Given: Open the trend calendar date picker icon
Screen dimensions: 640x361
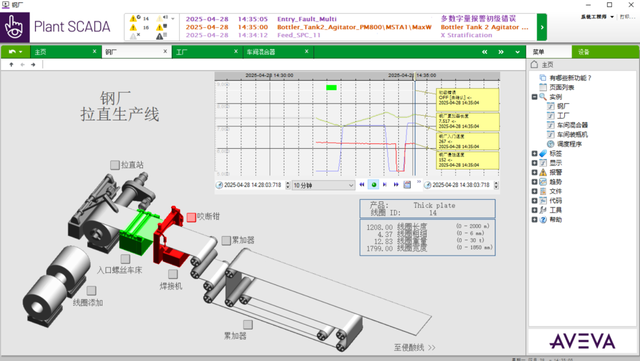Looking at the screenshot, I should [407, 185].
